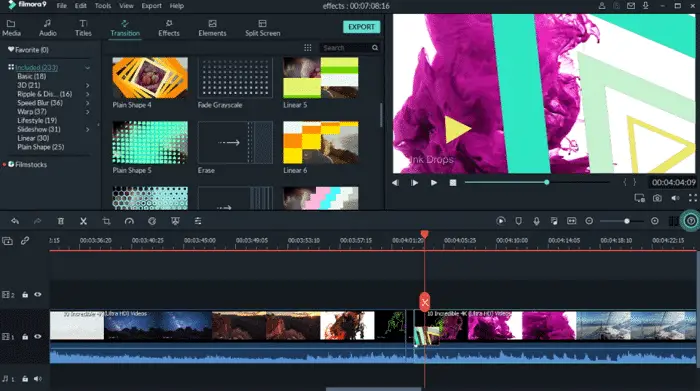
Task: Switch to the Titles tab
Action: (x=83, y=28)
